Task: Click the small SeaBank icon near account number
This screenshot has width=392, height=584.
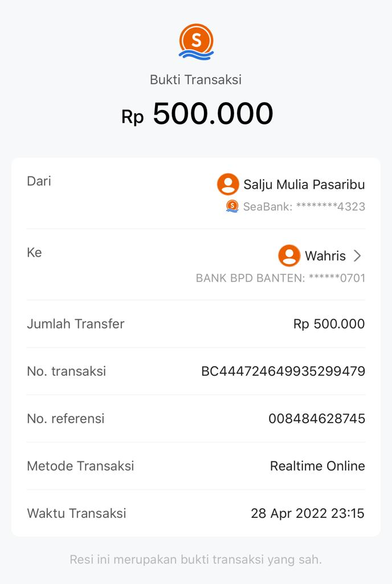Action: pos(232,206)
